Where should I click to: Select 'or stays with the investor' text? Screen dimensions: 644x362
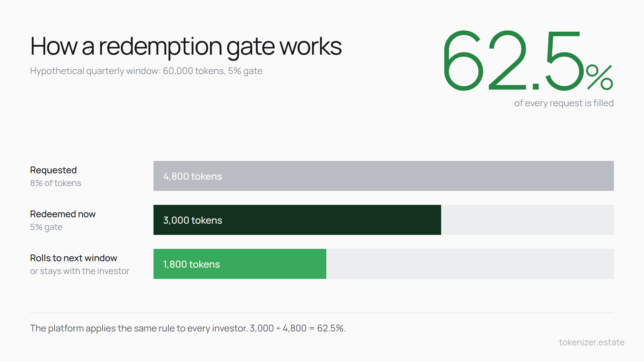[80, 271]
